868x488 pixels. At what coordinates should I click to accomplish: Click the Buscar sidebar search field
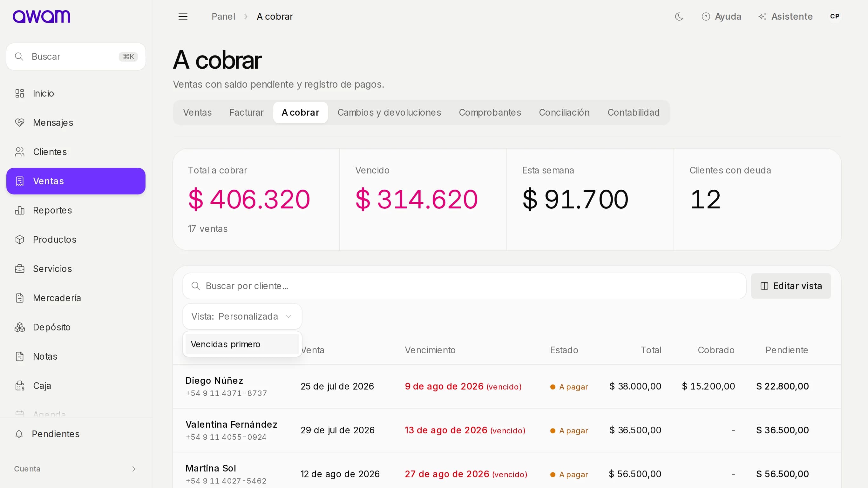(x=76, y=57)
